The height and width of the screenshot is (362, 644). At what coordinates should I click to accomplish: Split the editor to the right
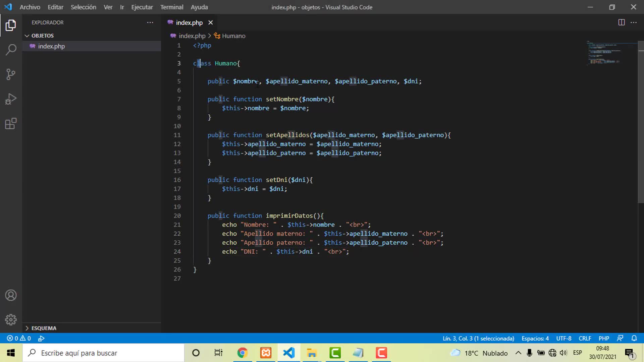coord(621,22)
